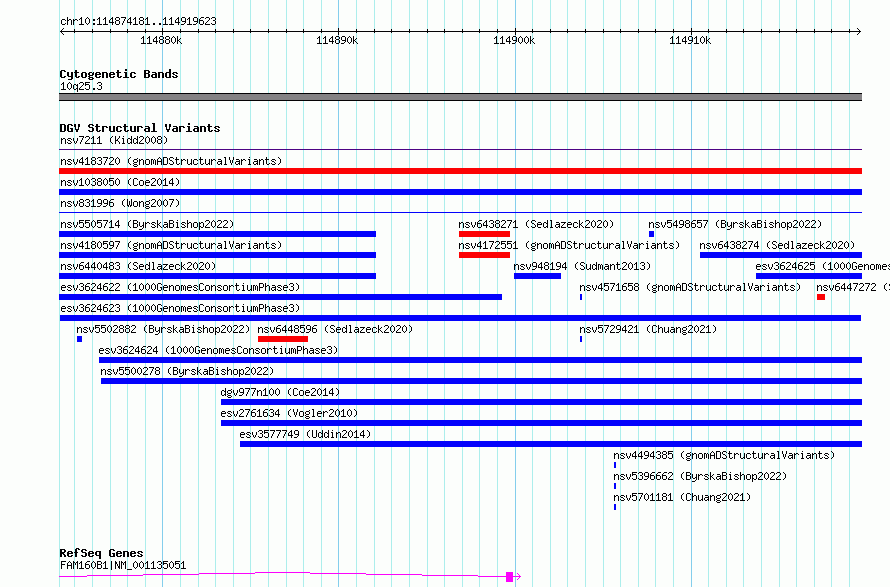The width and height of the screenshot is (890, 587).
Task: Click the 114890k ruler tick label
Action: coord(337,40)
